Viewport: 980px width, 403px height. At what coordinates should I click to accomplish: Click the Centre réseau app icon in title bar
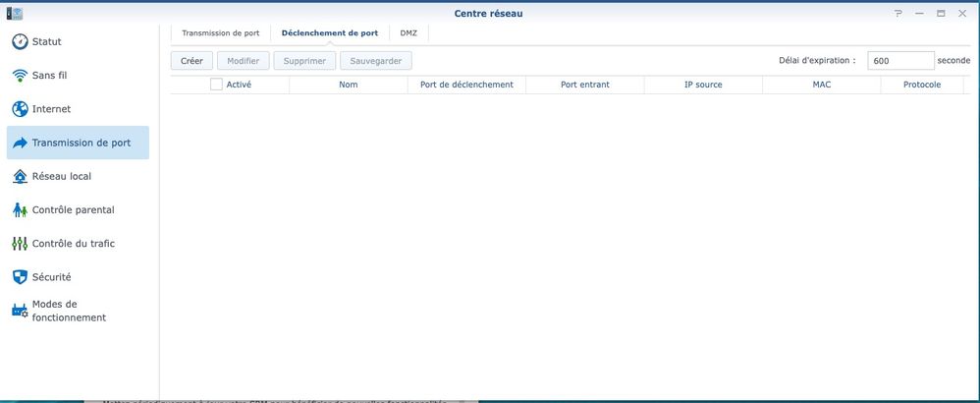(15, 13)
